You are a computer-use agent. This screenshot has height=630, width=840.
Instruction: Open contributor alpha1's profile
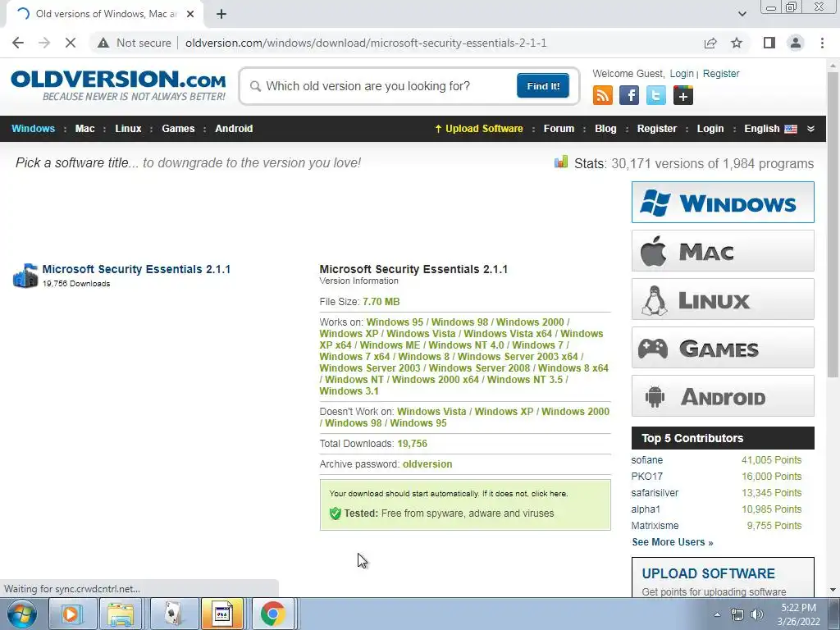(x=646, y=509)
